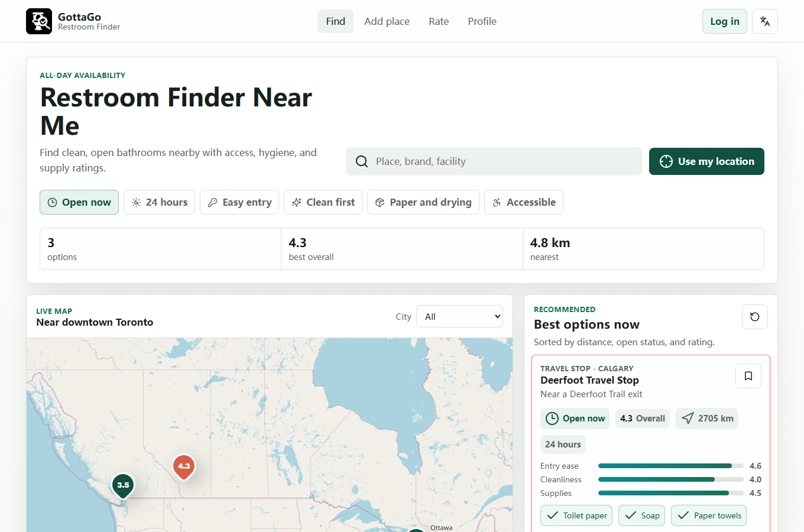This screenshot has width=804, height=532.
Task: Go to the Rate tab
Action: [439, 21]
